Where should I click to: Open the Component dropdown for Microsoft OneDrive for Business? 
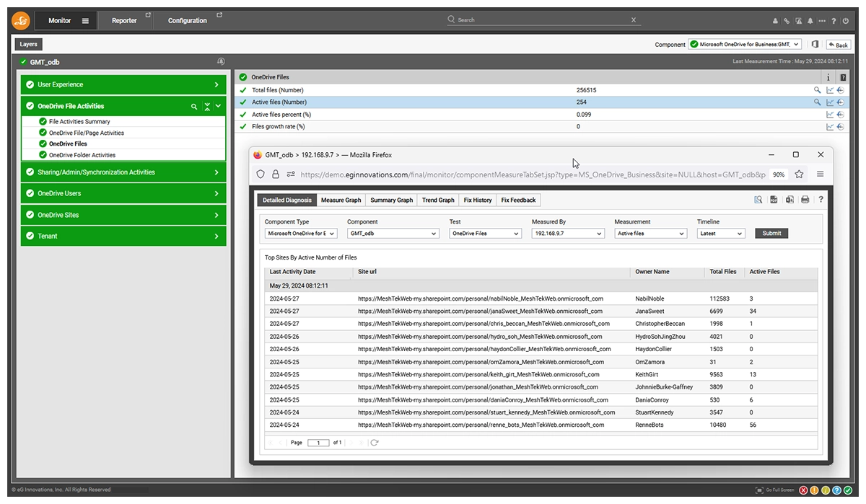[745, 45]
